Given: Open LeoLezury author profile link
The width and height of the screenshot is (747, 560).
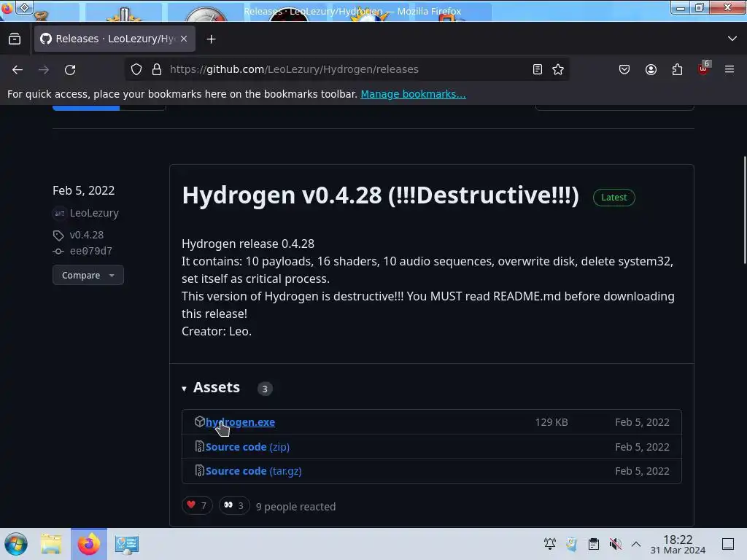Looking at the screenshot, I should (94, 213).
